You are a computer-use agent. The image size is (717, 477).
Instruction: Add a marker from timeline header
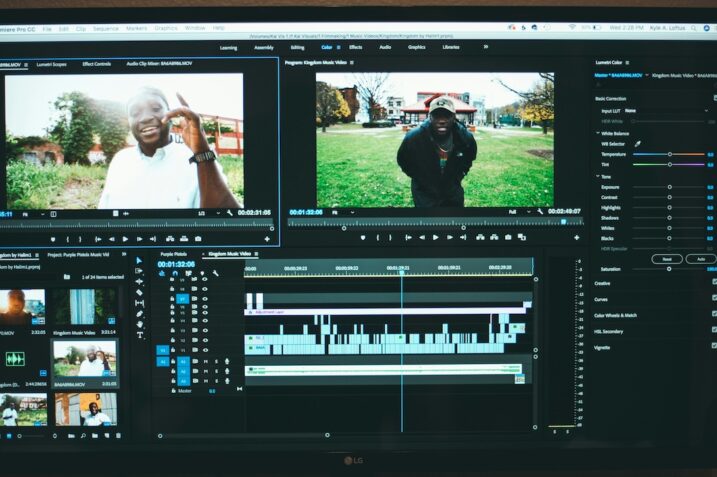202,273
